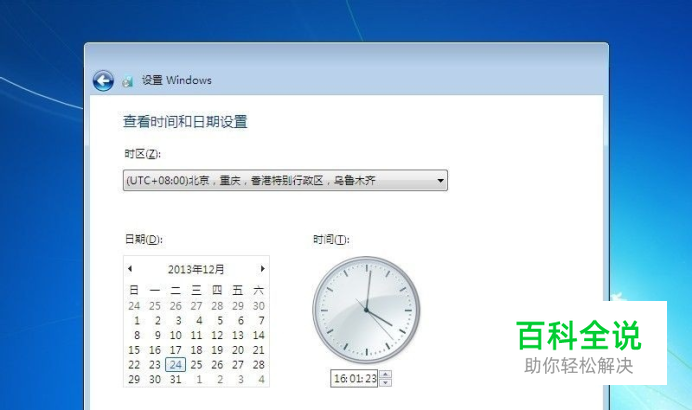Select December 11 in calendar

point(196,335)
